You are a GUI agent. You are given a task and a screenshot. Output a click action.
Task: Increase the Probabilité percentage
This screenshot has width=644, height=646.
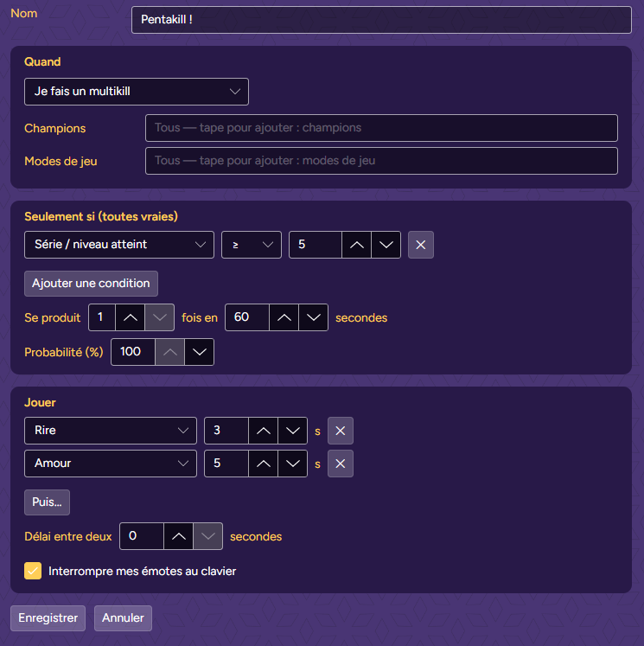point(169,352)
